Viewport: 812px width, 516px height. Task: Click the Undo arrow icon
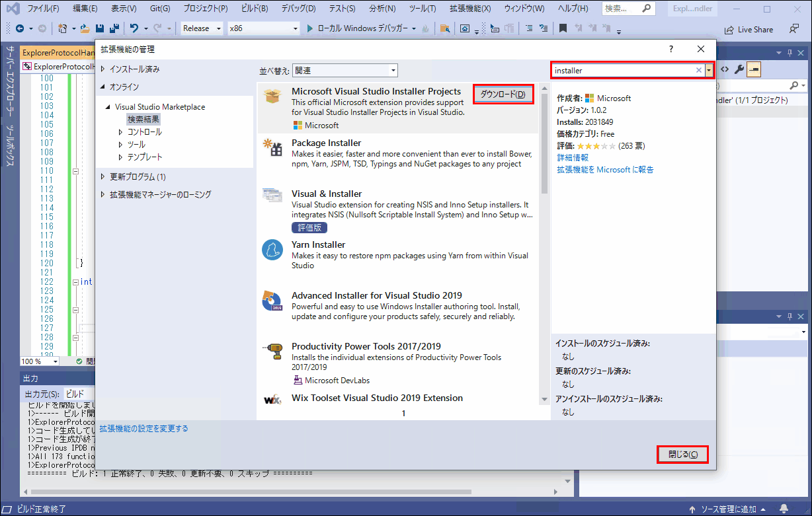point(134,28)
